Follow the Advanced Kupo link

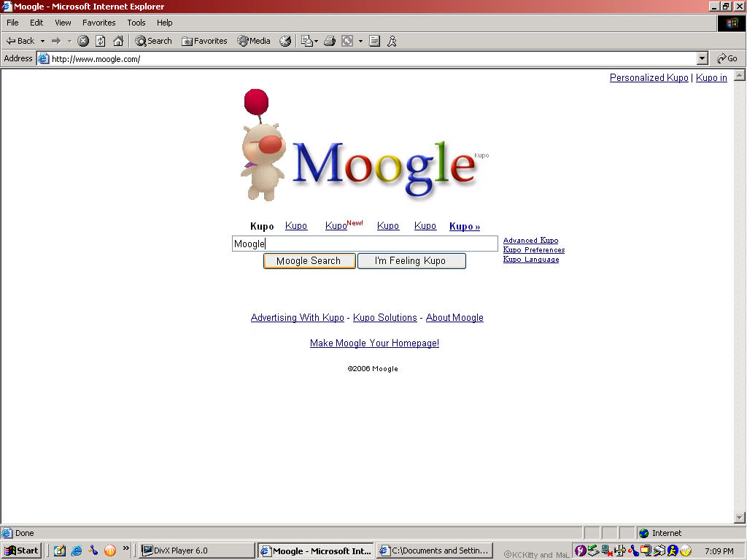[x=530, y=241]
